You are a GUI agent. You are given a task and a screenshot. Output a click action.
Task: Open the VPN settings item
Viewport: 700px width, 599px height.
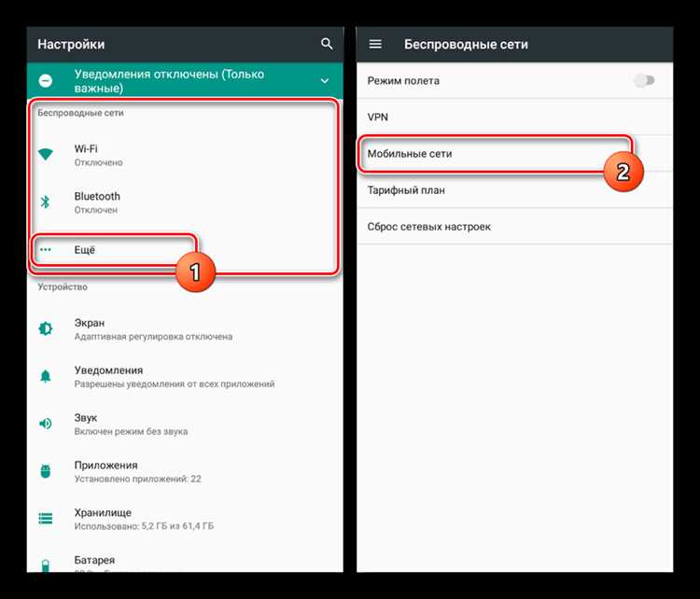click(513, 118)
